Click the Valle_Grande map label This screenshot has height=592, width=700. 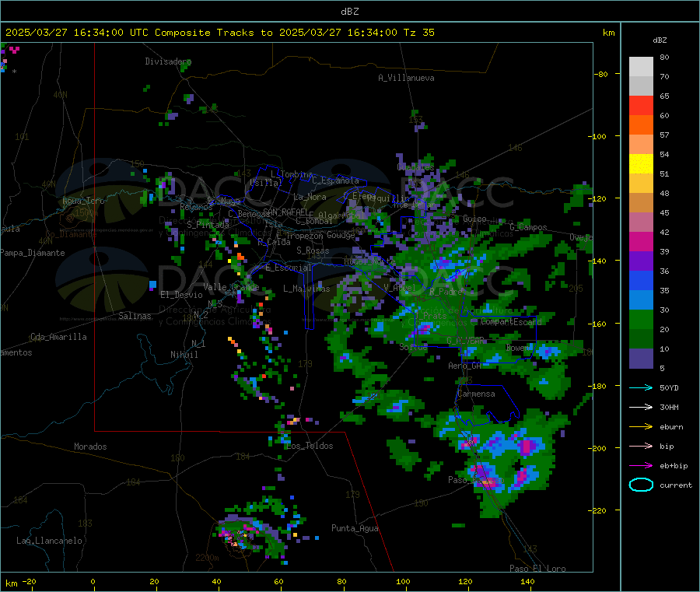point(231,286)
